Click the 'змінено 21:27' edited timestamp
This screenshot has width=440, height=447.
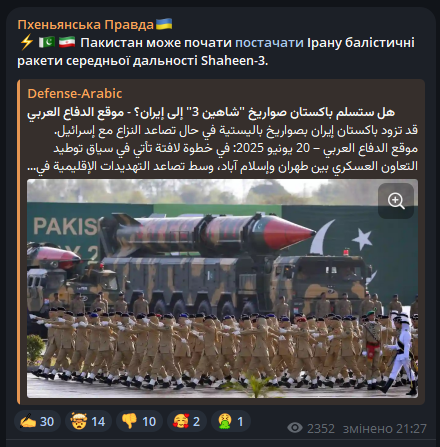[385, 428]
